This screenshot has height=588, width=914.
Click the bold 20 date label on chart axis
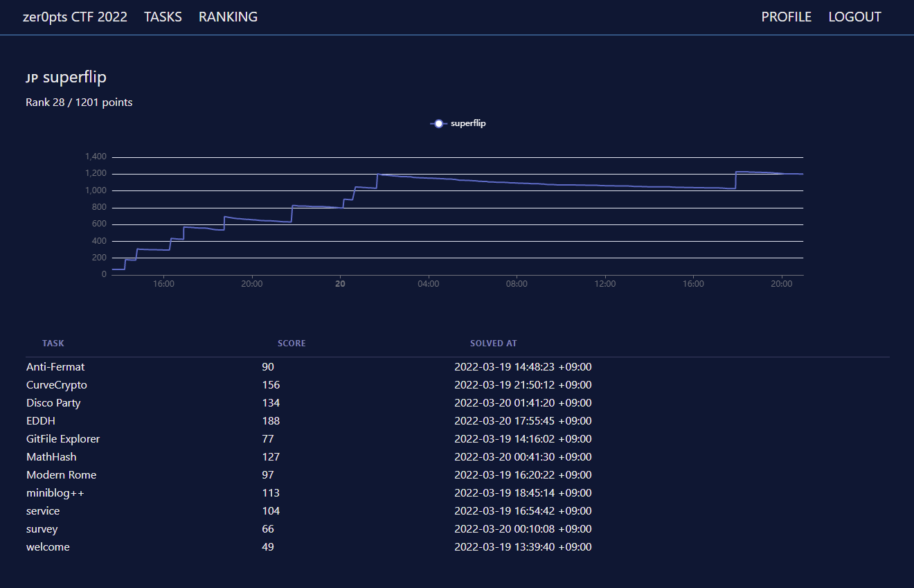click(340, 284)
